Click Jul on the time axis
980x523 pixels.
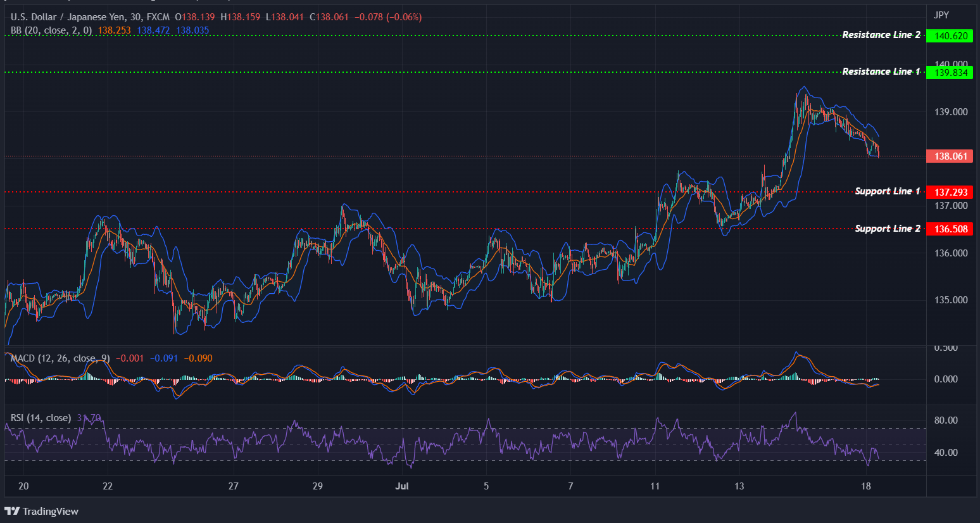(403, 486)
